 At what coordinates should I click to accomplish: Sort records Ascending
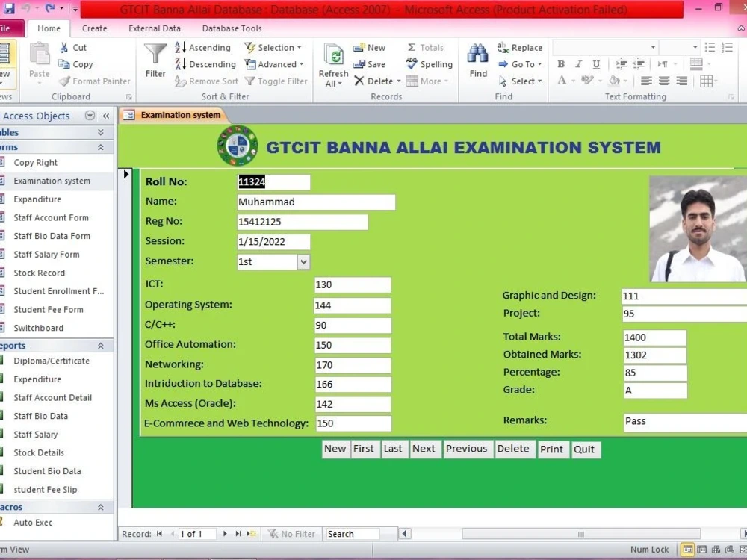pos(203,47)
